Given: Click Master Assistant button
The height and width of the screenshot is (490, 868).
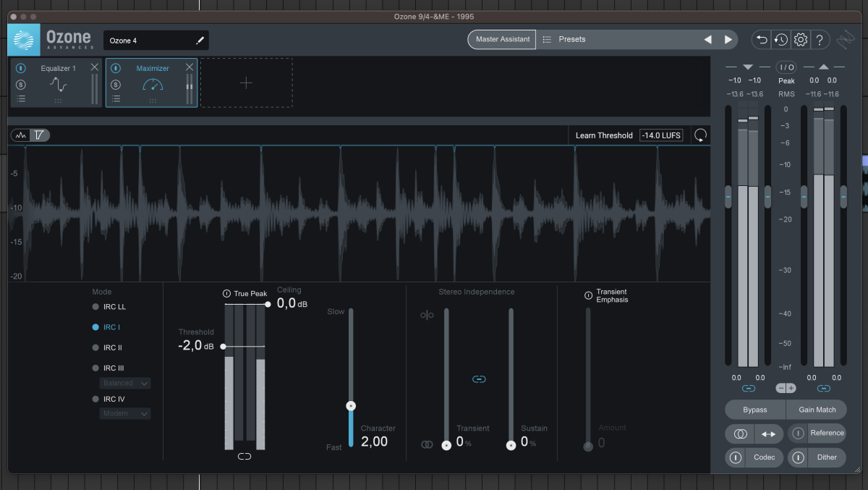Looking at the screenshot, I should click(502, 39).
